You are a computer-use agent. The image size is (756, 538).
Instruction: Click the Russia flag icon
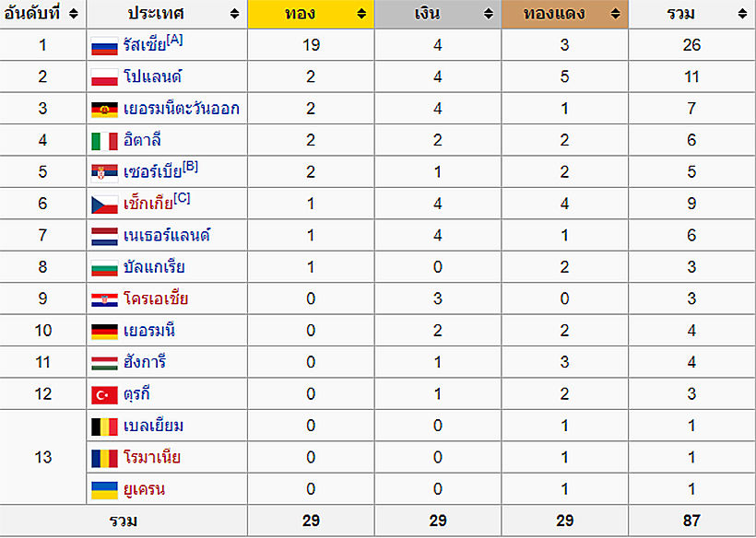click(x=104, y=46)
